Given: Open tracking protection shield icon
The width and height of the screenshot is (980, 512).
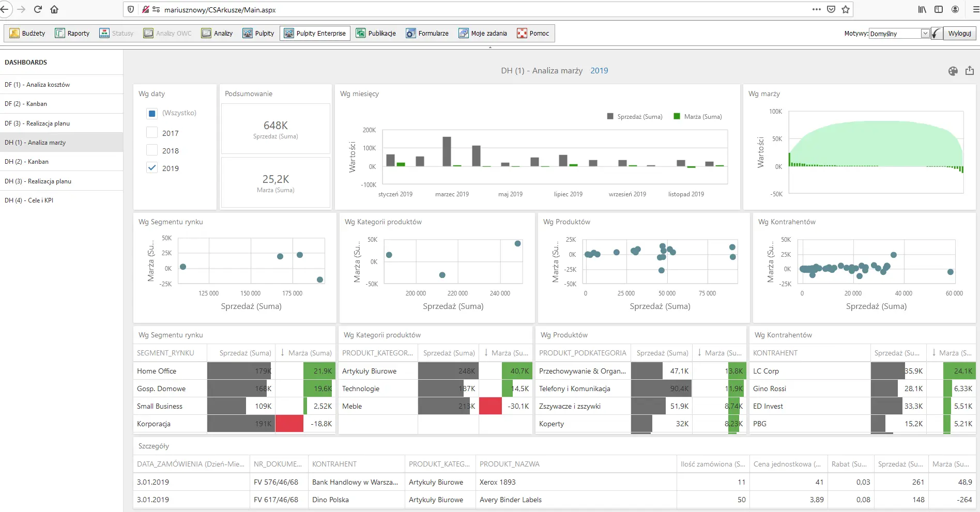Looking at the screenshot, I should [131, 9].
